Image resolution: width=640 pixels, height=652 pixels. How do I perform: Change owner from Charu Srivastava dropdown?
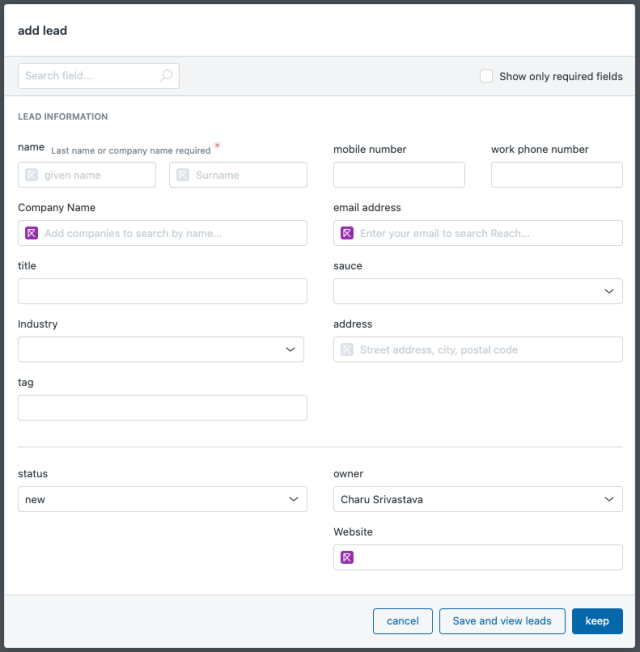click(478, 499)
